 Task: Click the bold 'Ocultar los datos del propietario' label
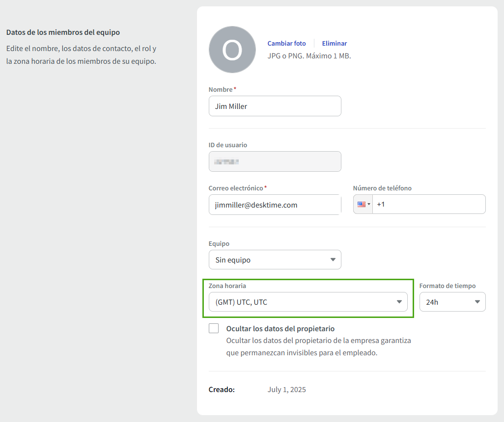(x=280, y=329)
